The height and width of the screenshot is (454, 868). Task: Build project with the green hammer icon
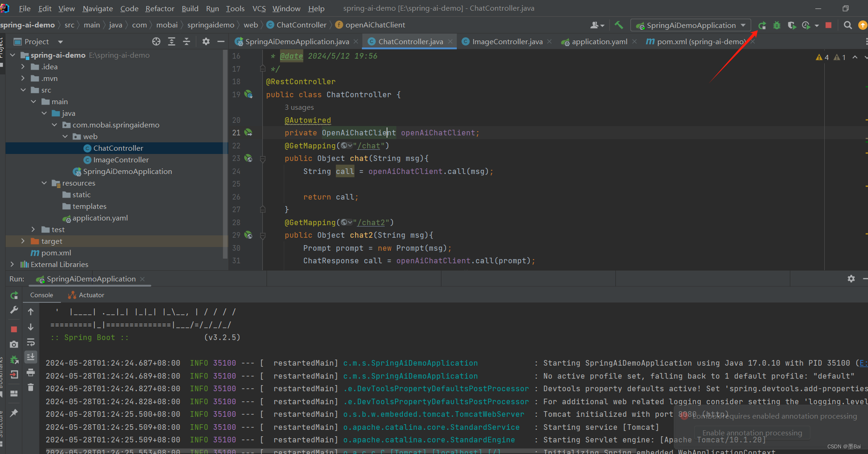tap(619, 25)
